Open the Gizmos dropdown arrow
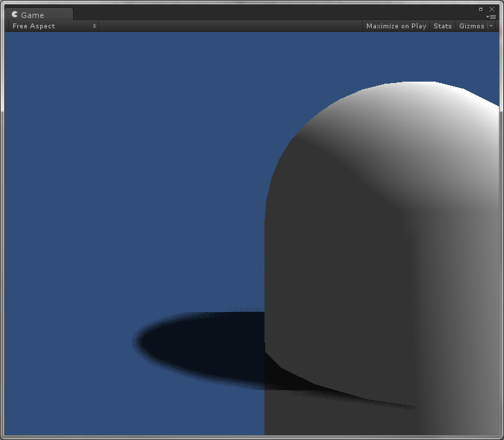This screenshot has height=440, width=504. pyautogui.click(x=491, y=26)
